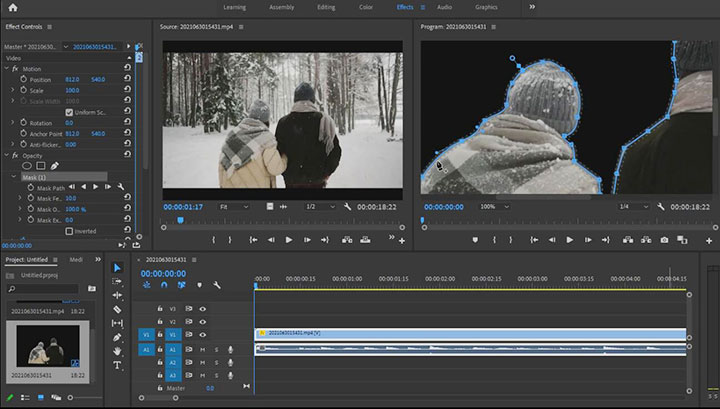Enable the Inverted mask checkbox

pyautogui.click(x=69, y=231)
